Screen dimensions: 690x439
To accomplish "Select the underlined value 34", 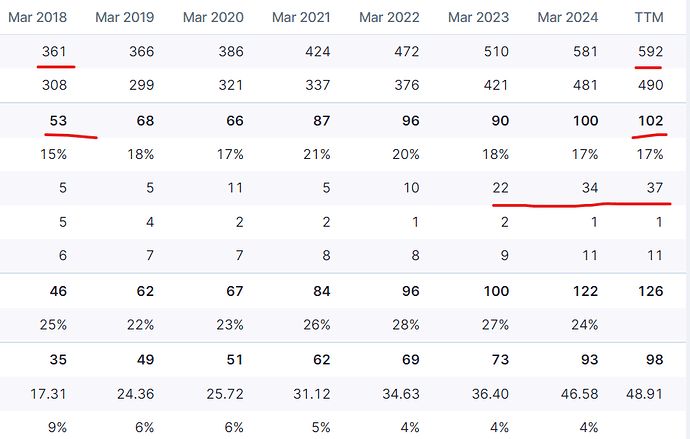I will tap(588, 189).
